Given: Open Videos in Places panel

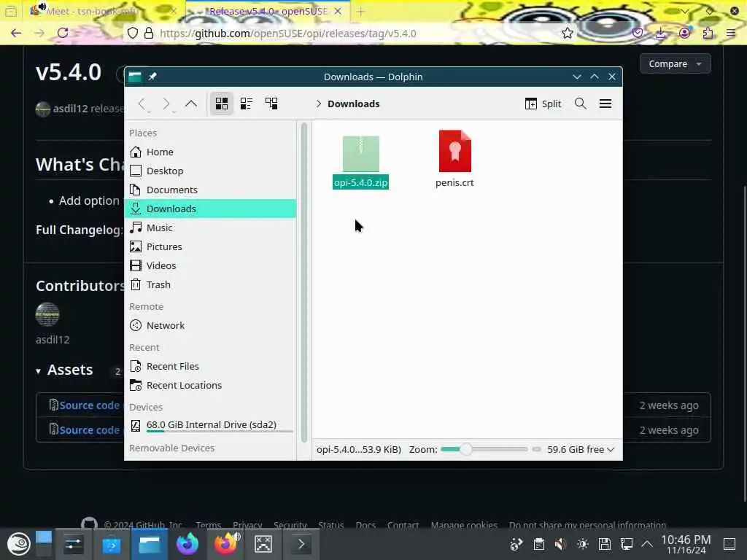Looking at the screenshot, I should pyautogui.click(x=210, y=265).
